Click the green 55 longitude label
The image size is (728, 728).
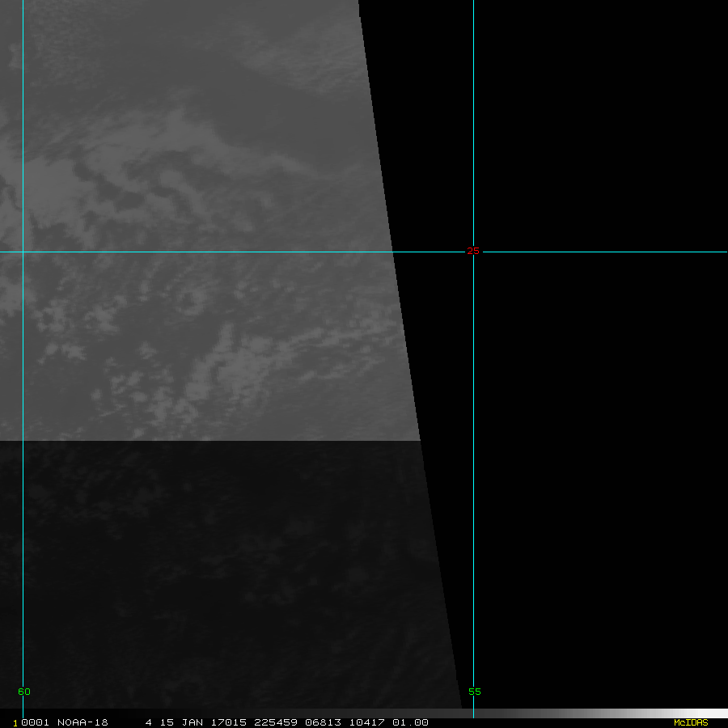pos(475,692)
